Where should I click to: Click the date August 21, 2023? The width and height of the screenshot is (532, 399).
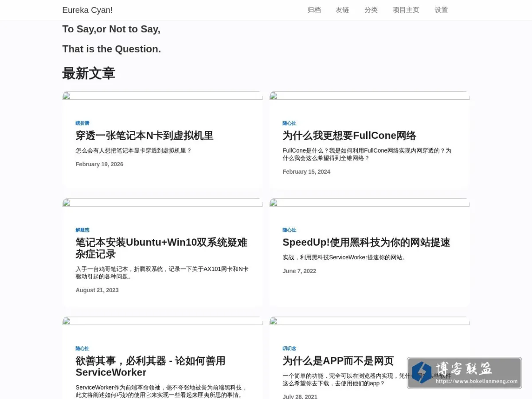[x=97, y=290]
